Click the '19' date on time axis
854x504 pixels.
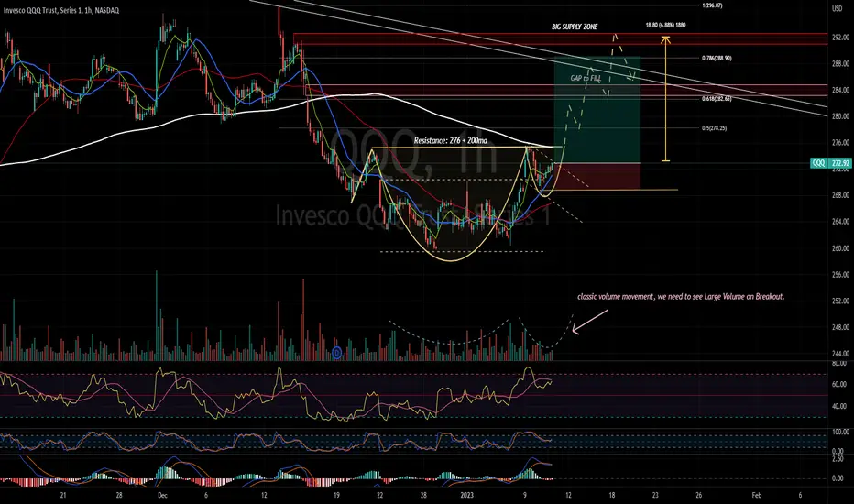[x=336, y=495]
